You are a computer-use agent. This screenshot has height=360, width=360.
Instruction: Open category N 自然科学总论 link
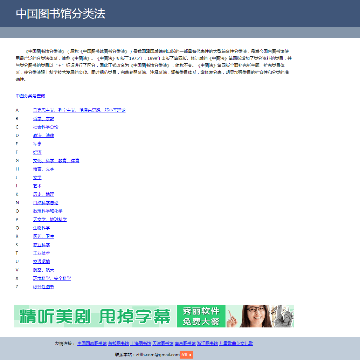pyautogui.click(x=46, y=203)
